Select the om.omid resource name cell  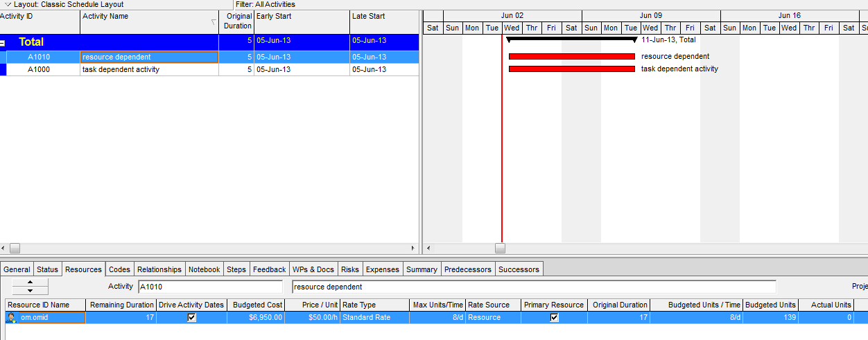click(52, 318)
